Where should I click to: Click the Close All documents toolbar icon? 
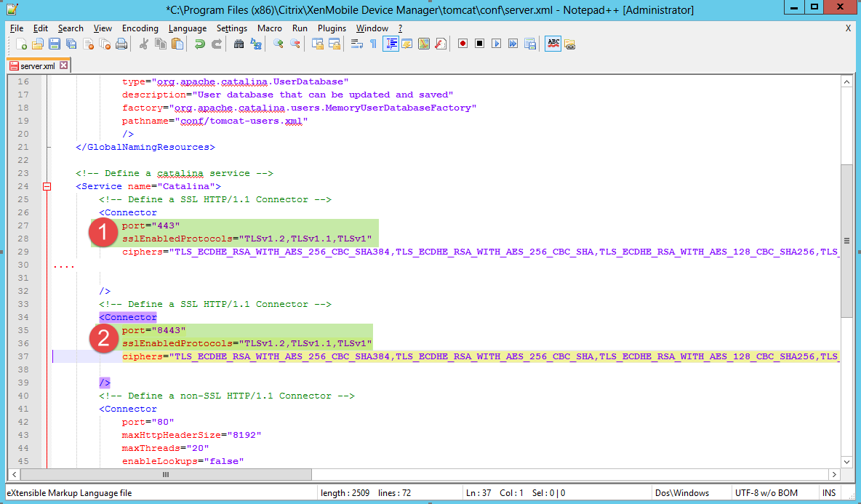105,44
